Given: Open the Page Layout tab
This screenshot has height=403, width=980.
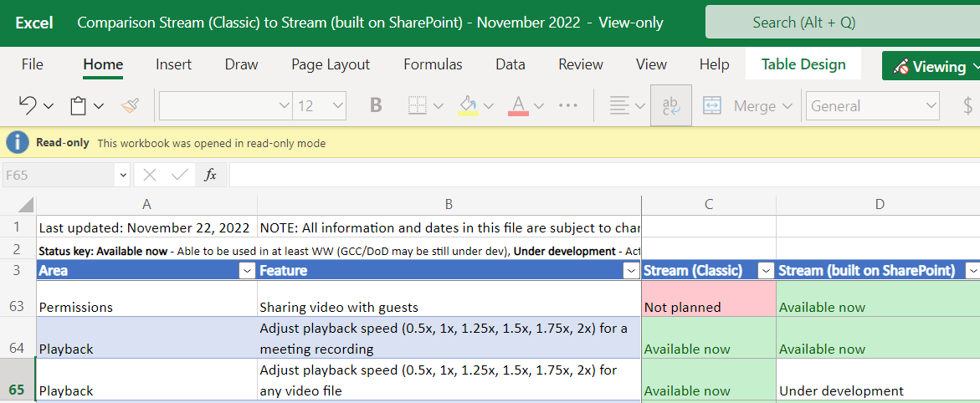Looking at the screenshot, I should click(331, 64).
